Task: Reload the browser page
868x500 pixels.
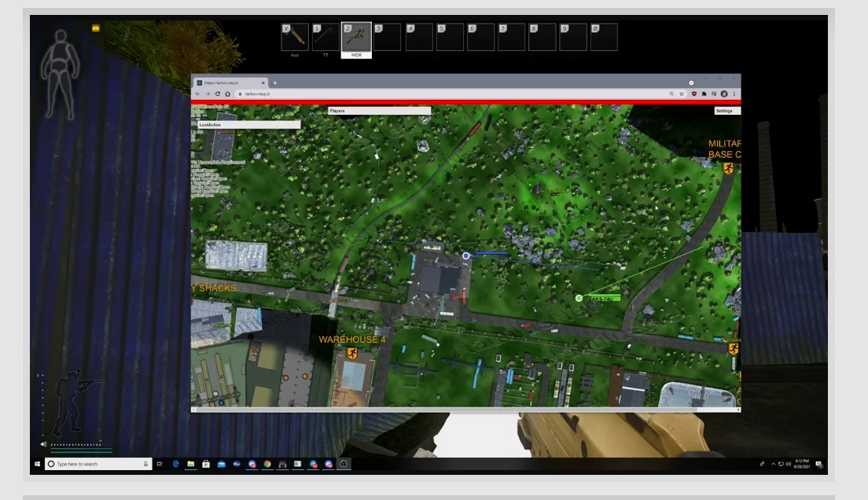Action: [217, 94]
